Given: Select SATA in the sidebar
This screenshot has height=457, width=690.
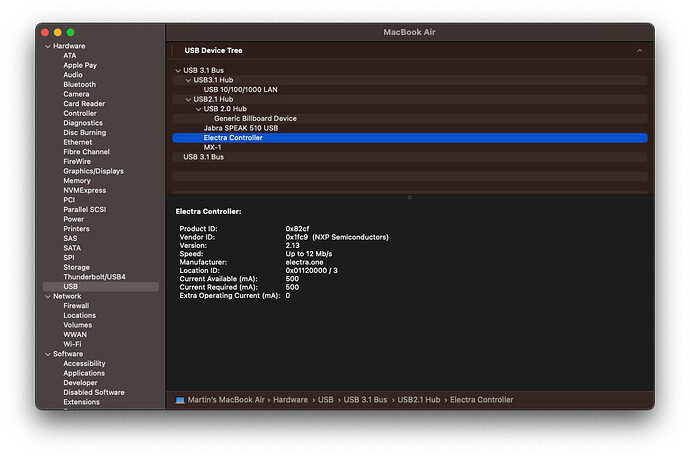Looking at the screenshot, I should [x=72, y=248].
